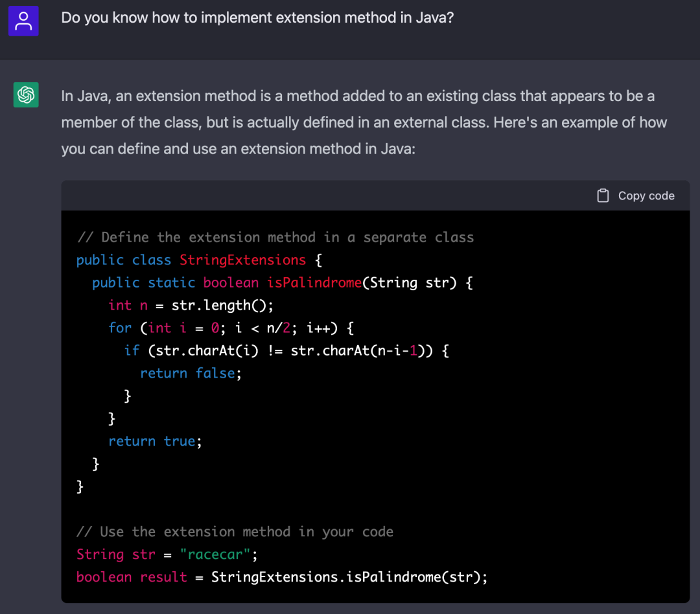700x614 pixels.
Task: Click the isPalindrome method name in definition
Action: tap(314, 282)
